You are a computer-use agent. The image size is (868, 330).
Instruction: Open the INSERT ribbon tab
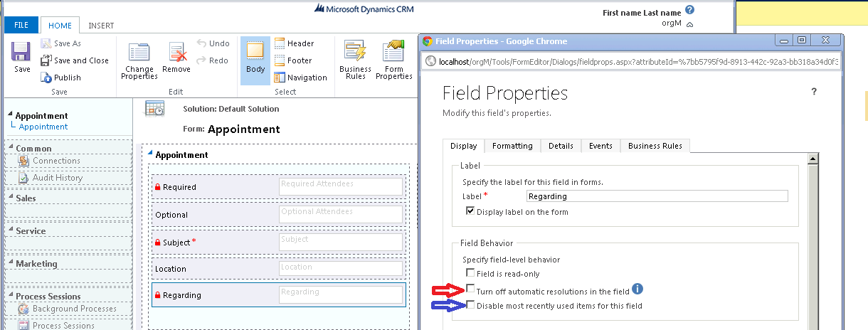click(101, 26)
